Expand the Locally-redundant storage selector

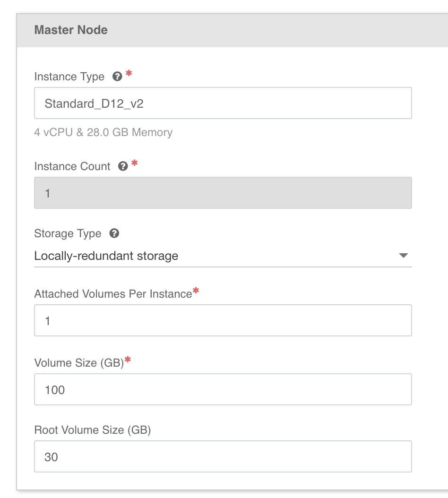222,256
